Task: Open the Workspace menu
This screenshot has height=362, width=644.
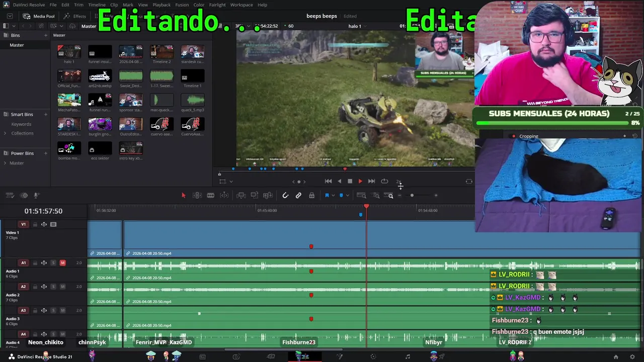Action: 242,5
